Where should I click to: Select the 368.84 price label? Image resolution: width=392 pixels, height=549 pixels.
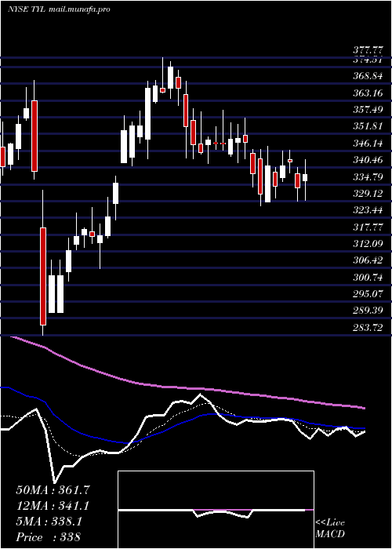[368, 76]
